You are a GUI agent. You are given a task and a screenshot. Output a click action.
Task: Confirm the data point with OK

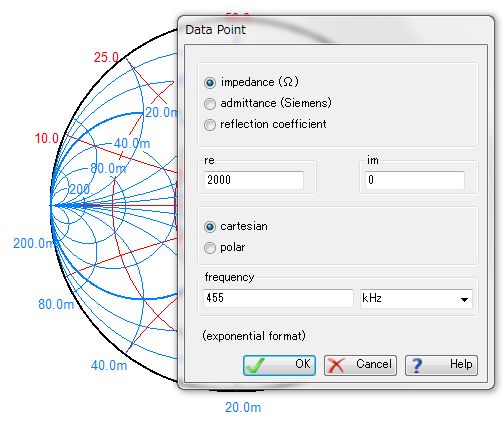click(x=279, y=366)
